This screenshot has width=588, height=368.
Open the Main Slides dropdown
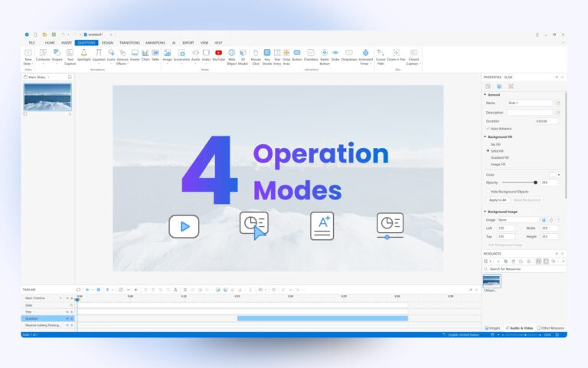point(48,77)
